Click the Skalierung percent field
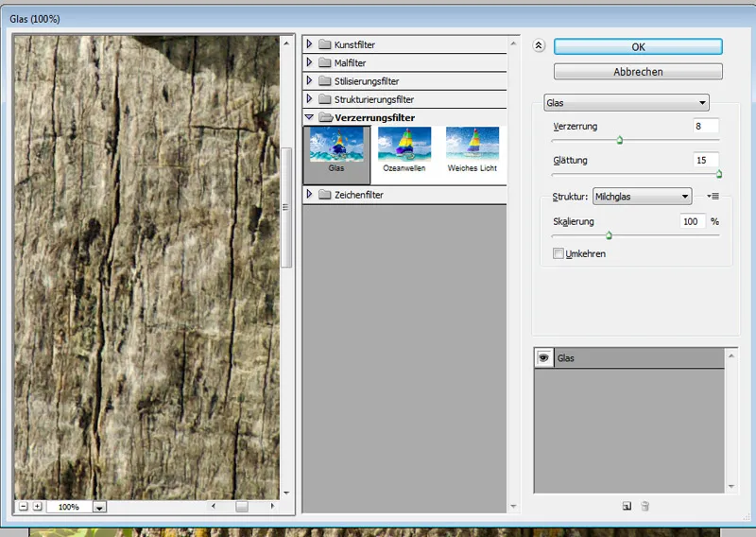The width and height of the screenshot is (756, 537). 693,221
